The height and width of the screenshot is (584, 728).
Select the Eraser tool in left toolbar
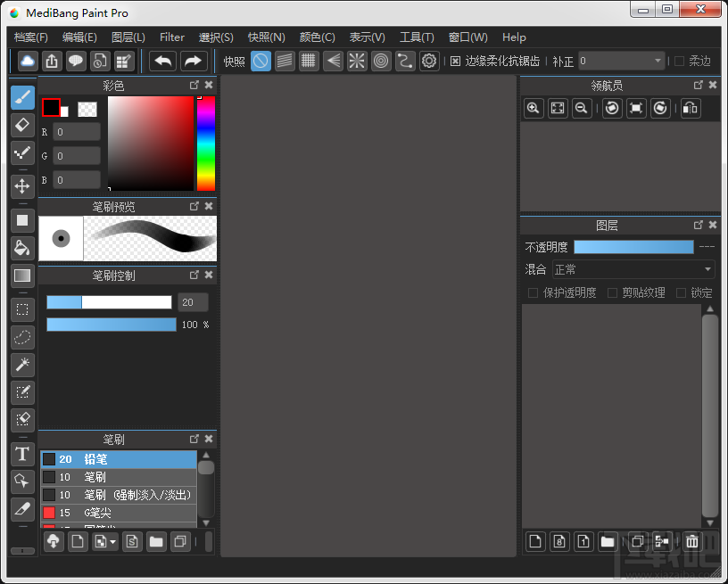[23, 126]
